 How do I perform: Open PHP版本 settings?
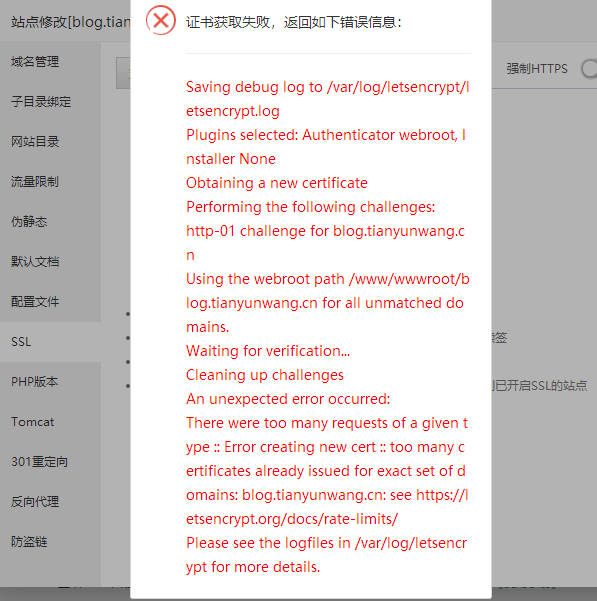pos(34,381)
